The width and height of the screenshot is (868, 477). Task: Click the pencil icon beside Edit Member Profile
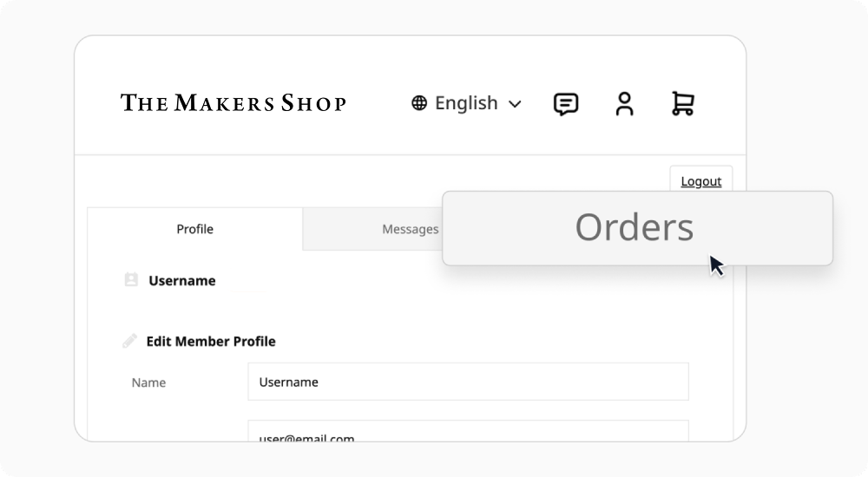(x=129, y=341)
